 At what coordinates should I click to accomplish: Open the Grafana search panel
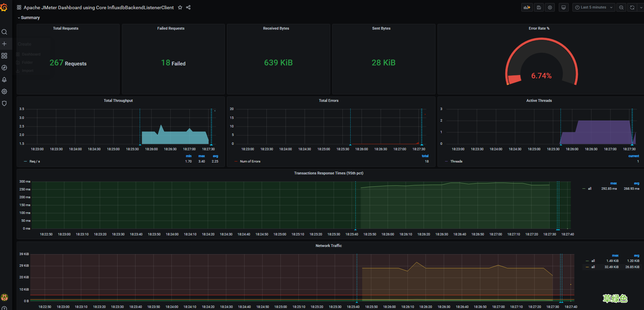[4, 32]
